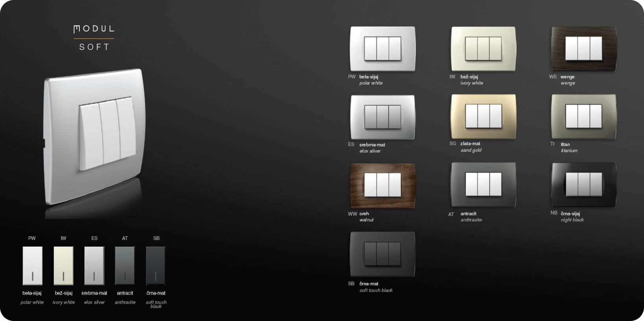The image size is (644, 321).
Task: Click the 'črna-mat' label beside the SB frame
Action: coord(369,284)
